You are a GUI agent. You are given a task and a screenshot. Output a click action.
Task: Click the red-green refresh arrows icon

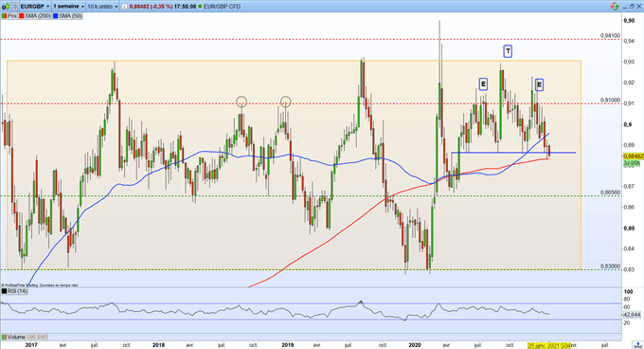point(615,7)
